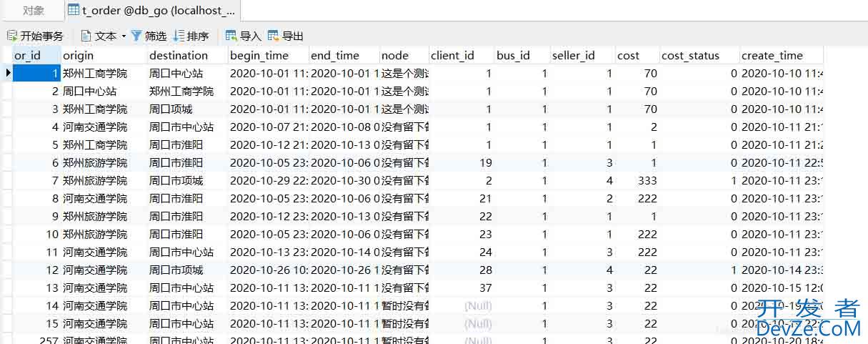Viewport: 868px width, 344px height.
Task: Click begin_time cell in row 12 (2020-10-26)
Action: 268,270
